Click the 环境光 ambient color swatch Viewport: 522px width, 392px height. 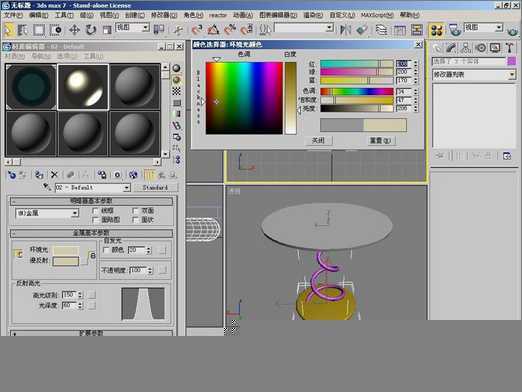(x=66, y=250)
